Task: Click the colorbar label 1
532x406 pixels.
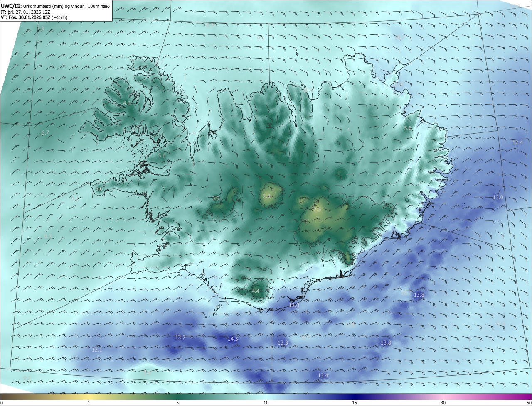Action: [89, 403]
